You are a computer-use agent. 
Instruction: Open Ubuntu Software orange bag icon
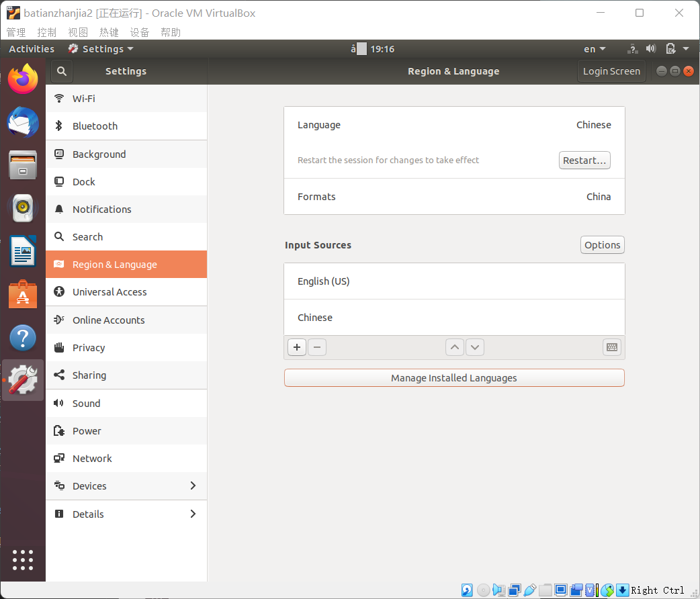23,293
